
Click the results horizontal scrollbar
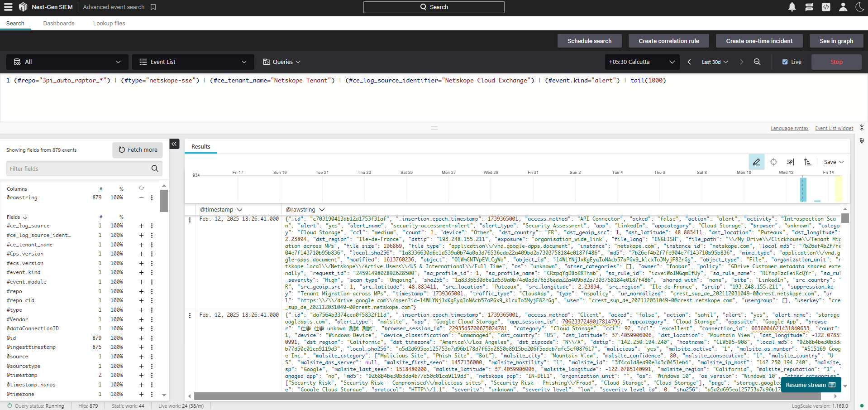tap(507, 396)
